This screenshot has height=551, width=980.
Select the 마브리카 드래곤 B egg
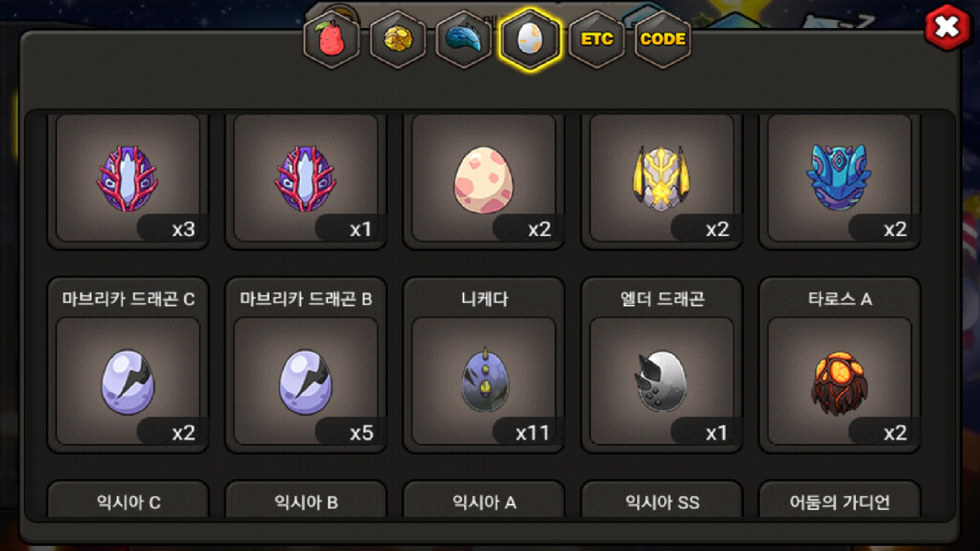306,365
